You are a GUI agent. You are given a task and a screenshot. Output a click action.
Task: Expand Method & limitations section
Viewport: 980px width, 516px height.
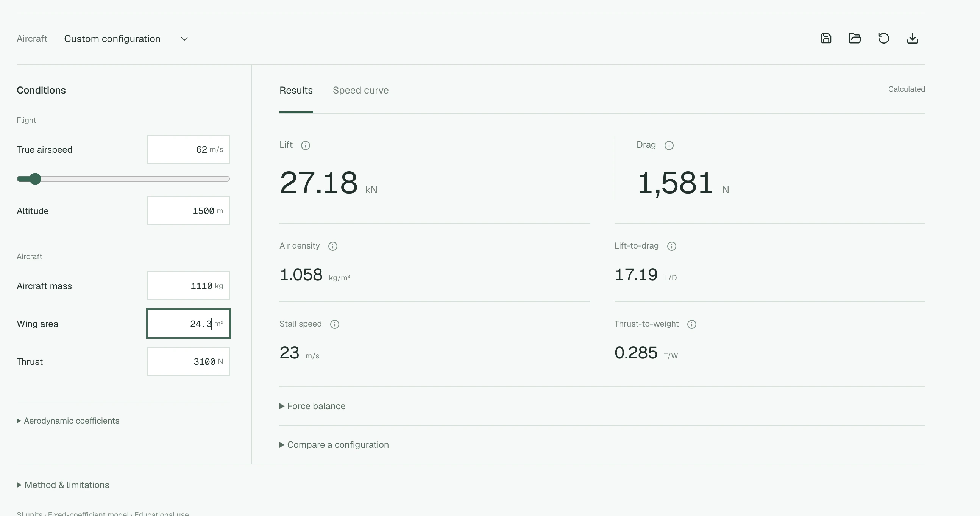click(x=63, y=485)
